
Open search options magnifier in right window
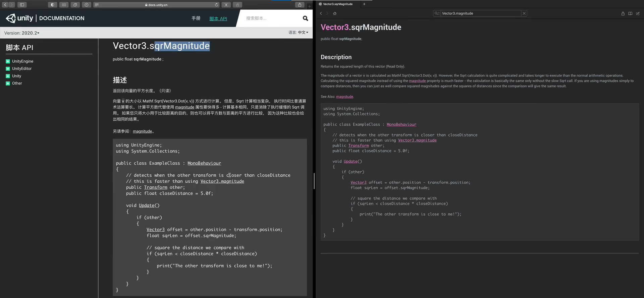click(x=437, y=13)
